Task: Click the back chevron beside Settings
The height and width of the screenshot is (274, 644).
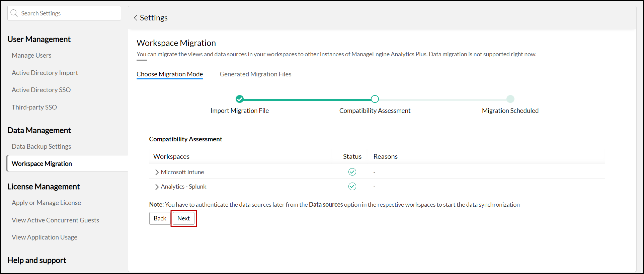Action: tap(136, 18)
